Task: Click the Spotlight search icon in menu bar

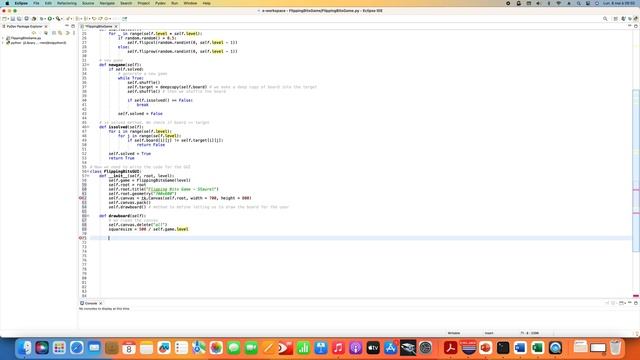Action: (578, 3)
